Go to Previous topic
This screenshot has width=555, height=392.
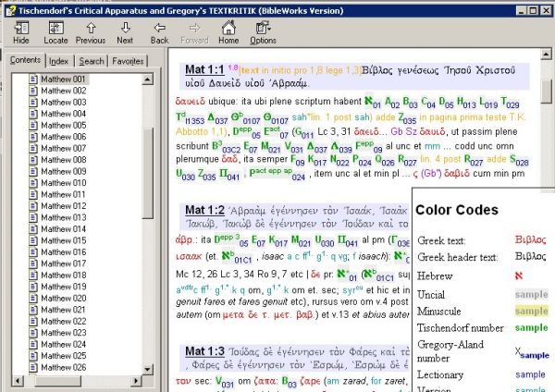[x=91, y=32]
